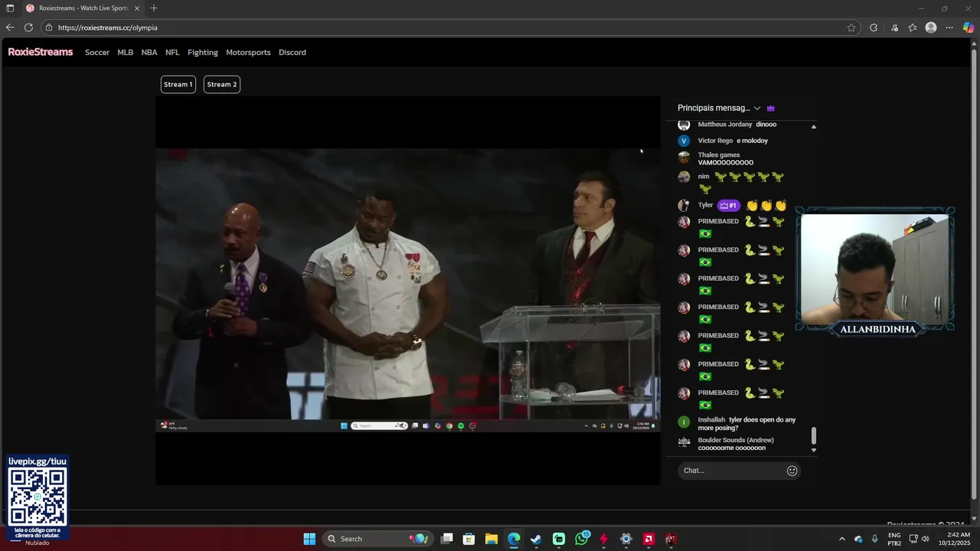Click the ALLANBIDINHA webcam overlay

tap(875, 272)
